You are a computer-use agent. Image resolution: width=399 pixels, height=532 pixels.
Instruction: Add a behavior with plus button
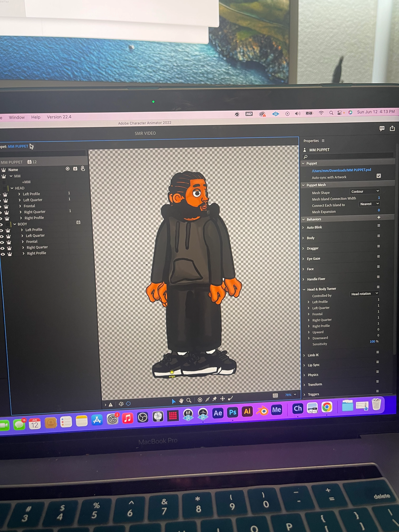pos(379,217)
